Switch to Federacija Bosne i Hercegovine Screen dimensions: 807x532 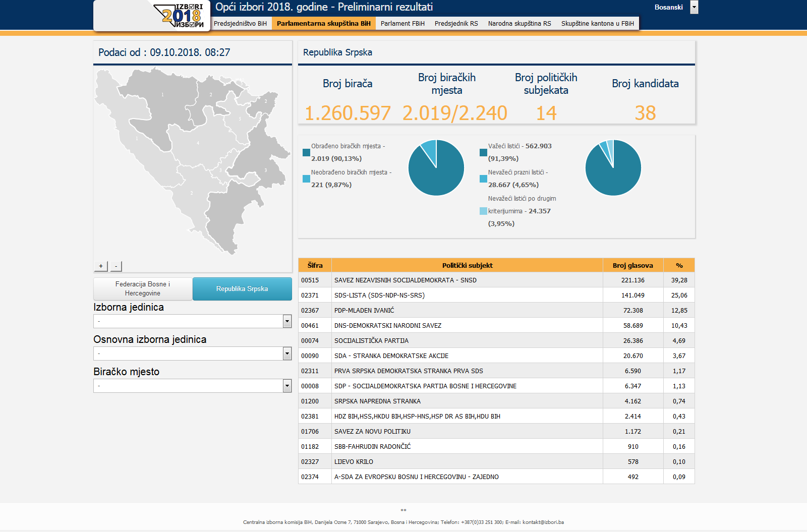click(x=143, y=289)
